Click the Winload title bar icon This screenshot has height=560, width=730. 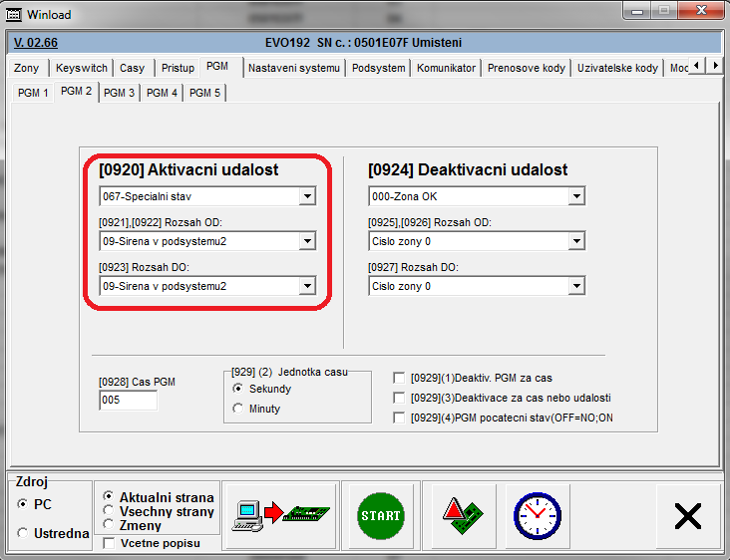click(x=14, y=15)
